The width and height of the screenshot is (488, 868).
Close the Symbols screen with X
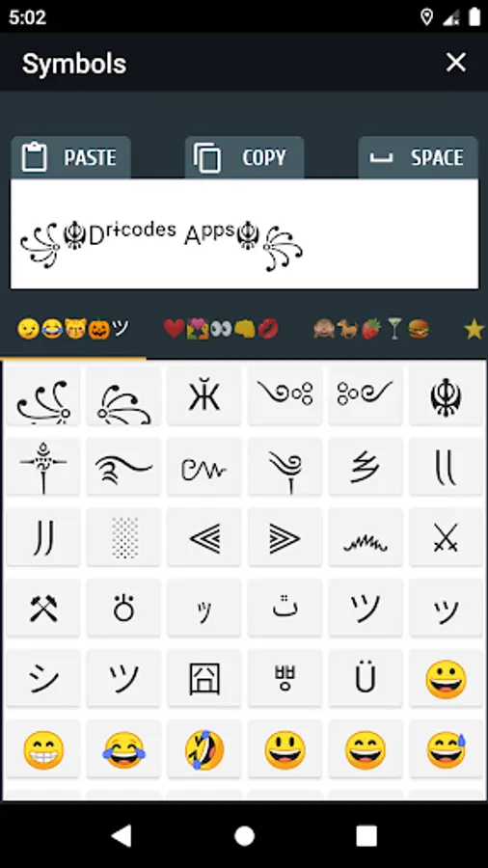click(456, 63)
